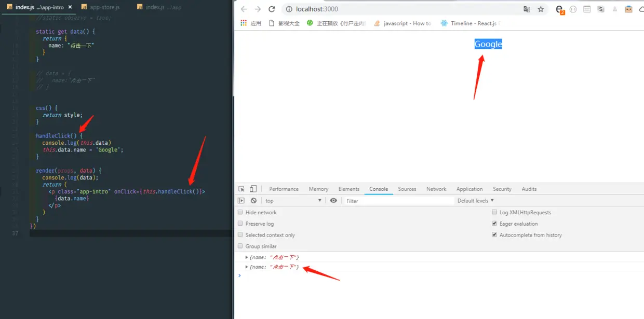644x319 pixels.
Task: Switch to the index.js ...\app editor tab
Action: click(x=160, y=7)
